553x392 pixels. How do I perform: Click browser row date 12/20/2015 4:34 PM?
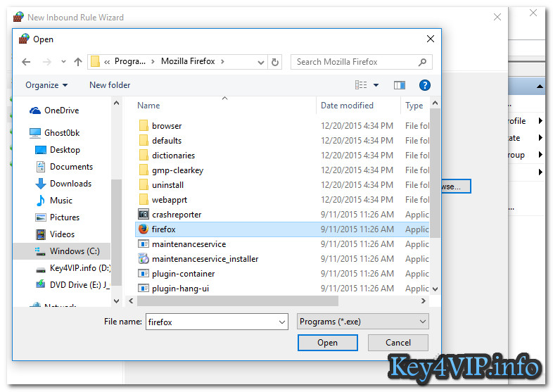(357, 126)
